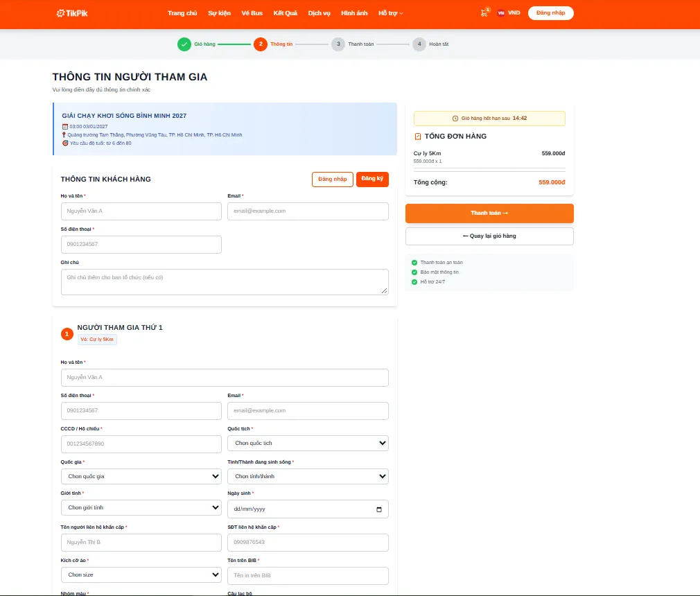Open the Kết Quả menu item
Screen dimensions: 700x596
pos(286,13)
